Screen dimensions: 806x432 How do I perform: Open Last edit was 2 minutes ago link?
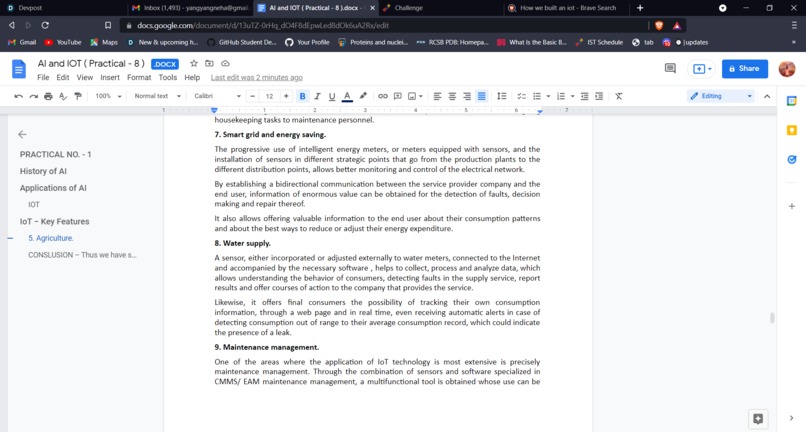[x=257, y=78]
